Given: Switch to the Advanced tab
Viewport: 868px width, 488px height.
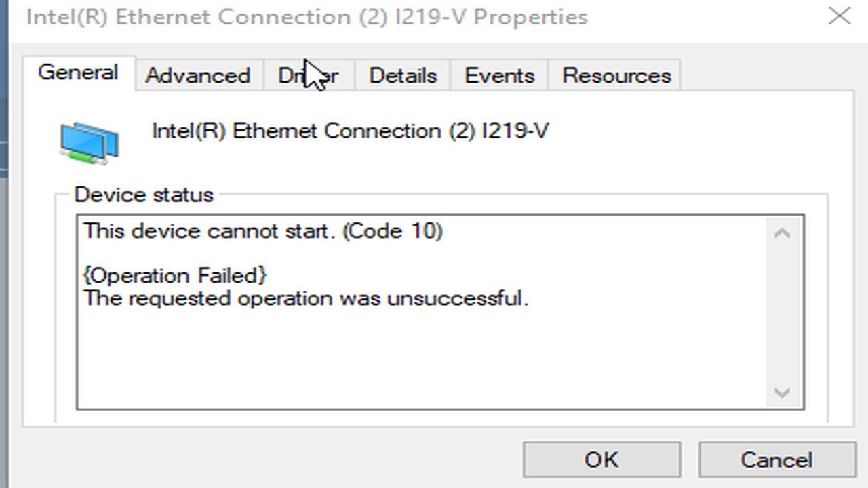Looking at the screenshot, I should click(x=197, y=75).
